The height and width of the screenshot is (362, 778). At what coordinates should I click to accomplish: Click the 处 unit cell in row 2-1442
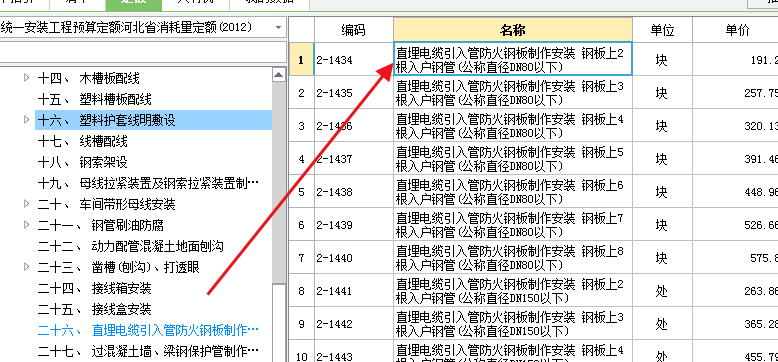(x=662, y=324)
